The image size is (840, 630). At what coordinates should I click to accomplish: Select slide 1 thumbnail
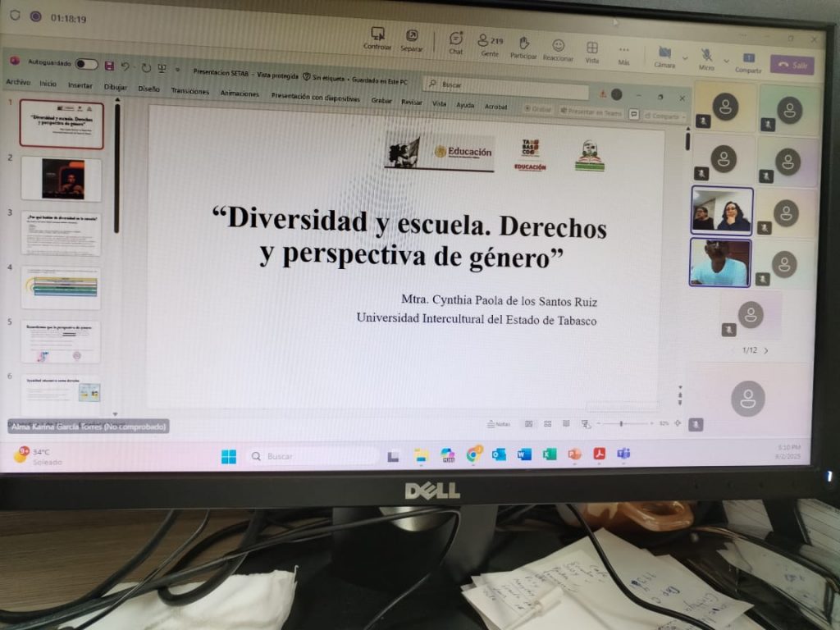click(x=62, y=124)
